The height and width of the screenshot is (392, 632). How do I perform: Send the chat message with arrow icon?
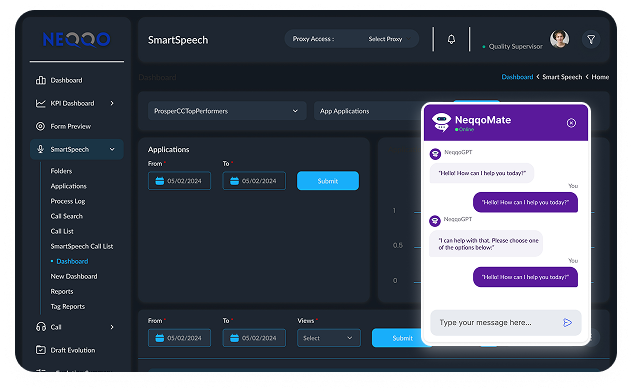pos(568,322)
